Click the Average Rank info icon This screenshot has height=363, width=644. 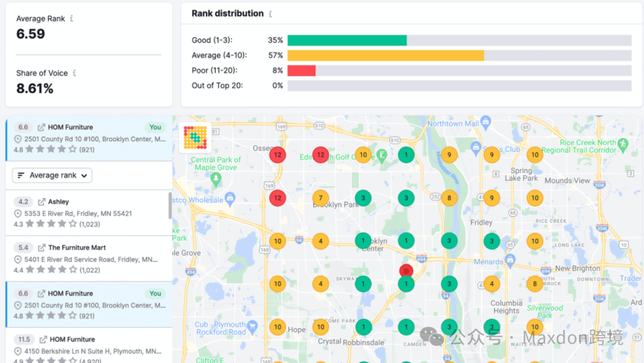(x=72, y=19)
